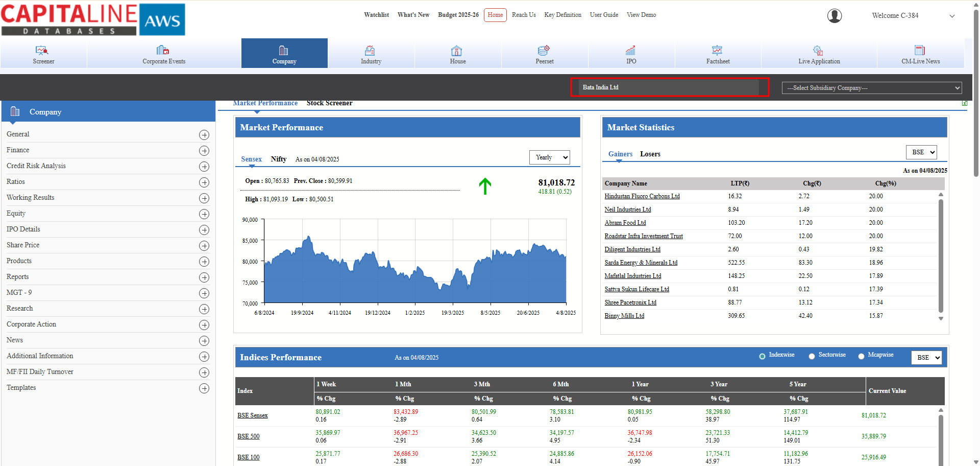
Task: Click the Corporate Events icon
Action: click(163, 50)
